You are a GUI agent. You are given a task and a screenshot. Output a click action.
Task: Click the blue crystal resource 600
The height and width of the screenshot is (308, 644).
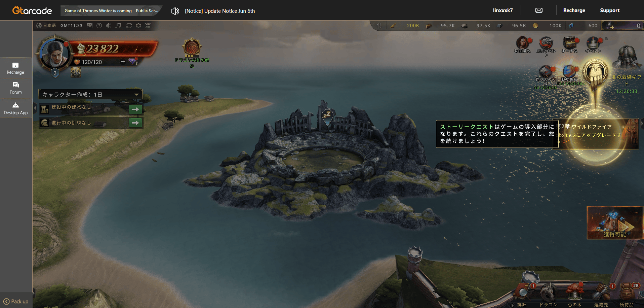pos(583,26)
